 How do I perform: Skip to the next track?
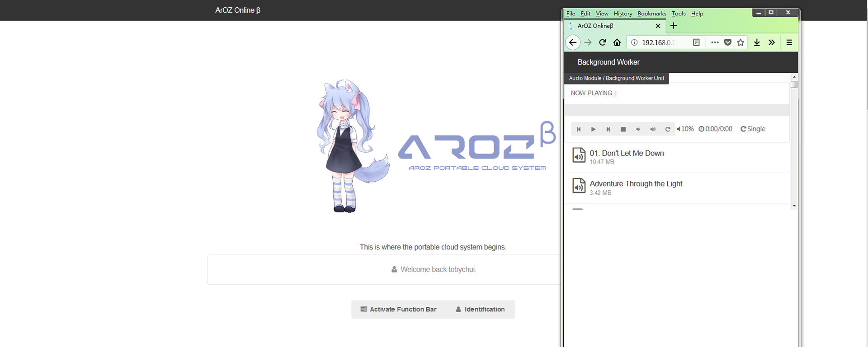point(609,129)
